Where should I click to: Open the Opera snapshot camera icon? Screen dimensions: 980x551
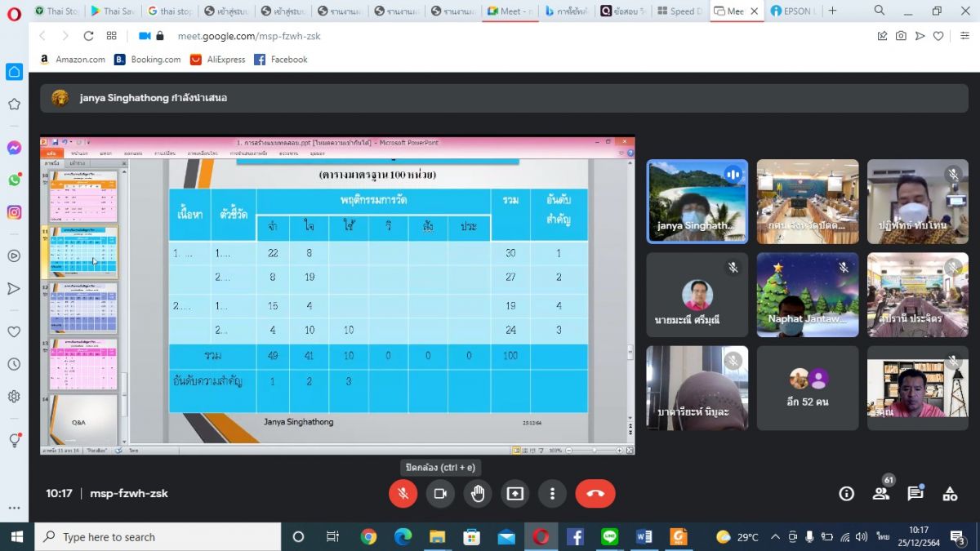pos(901,36)
